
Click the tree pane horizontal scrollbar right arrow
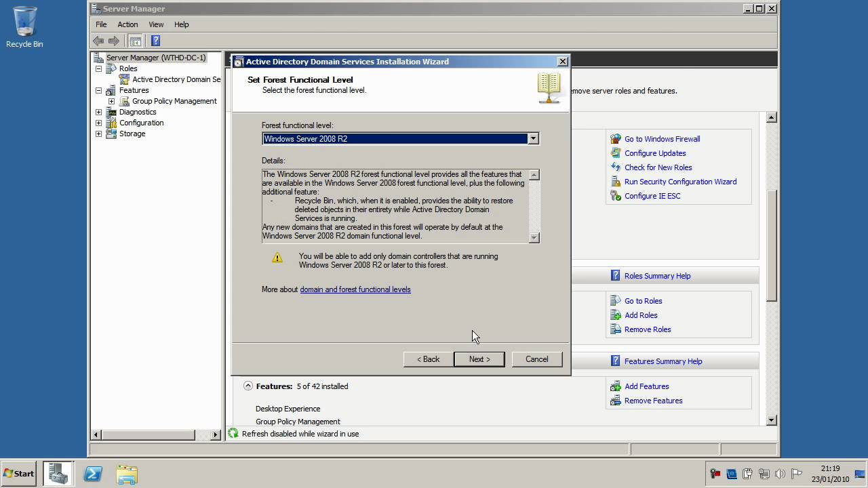[216, 434]
